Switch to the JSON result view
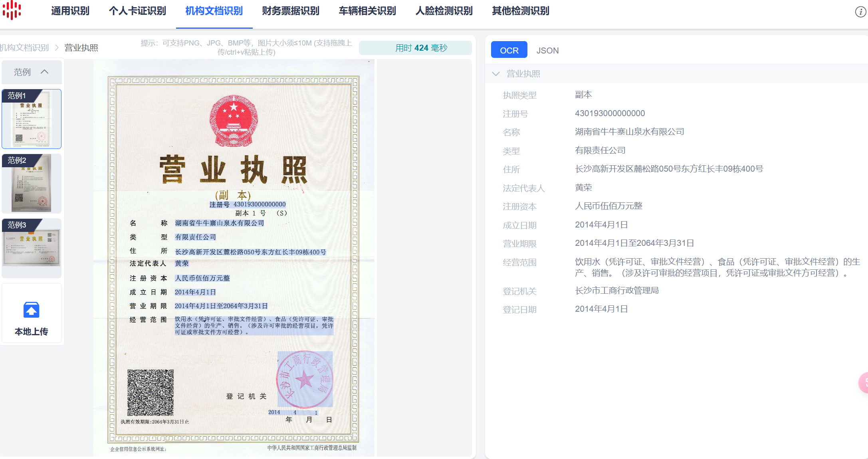 pos(547,51)
